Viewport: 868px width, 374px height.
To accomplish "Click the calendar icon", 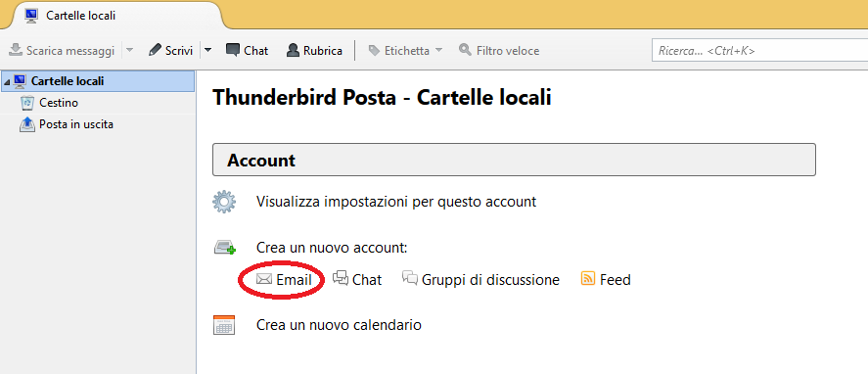I will (x=224, y=325).
